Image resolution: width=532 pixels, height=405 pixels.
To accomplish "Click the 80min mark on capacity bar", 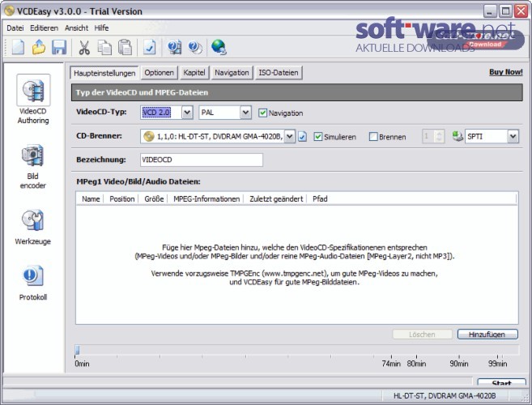I will 416,363.
